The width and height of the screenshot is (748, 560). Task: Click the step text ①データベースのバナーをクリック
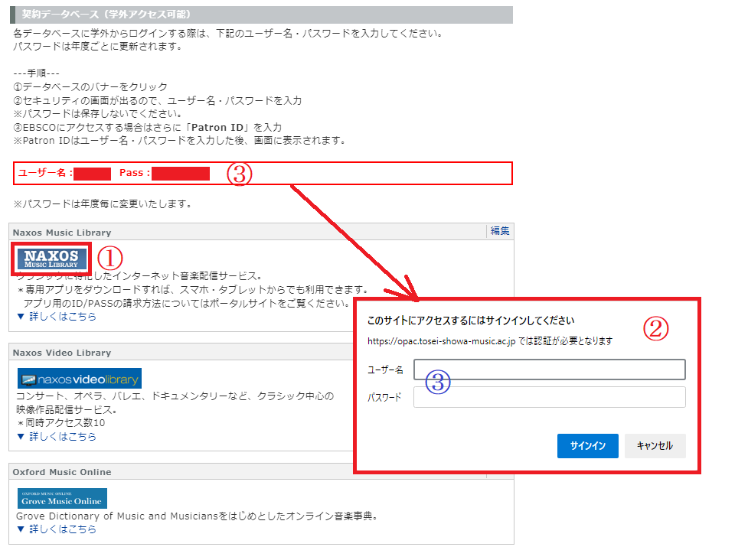[90, 87]
